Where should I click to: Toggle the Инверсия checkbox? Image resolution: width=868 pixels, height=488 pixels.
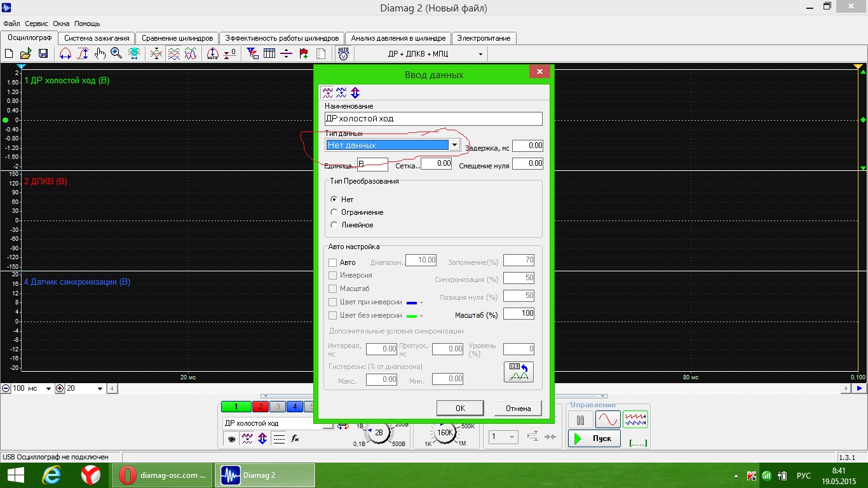point(332,275)
